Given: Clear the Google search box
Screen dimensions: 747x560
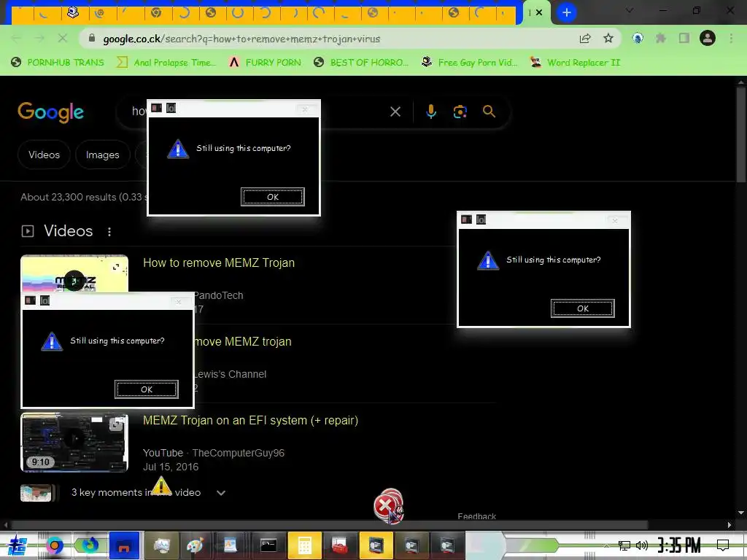Looking at the screenshot, I should [395, 112].
